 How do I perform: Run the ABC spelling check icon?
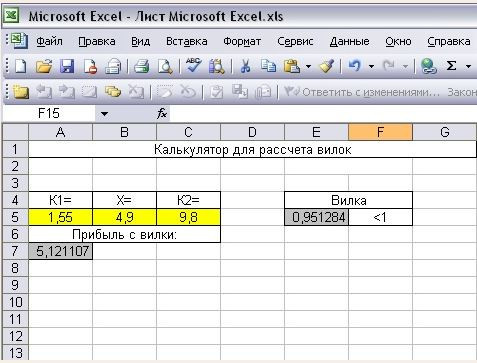(x=193, y=65)
